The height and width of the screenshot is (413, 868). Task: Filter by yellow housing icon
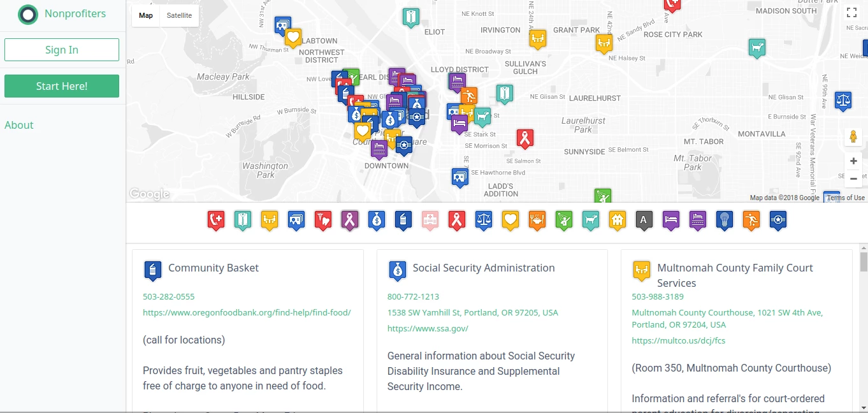click(x=618, y=221)
